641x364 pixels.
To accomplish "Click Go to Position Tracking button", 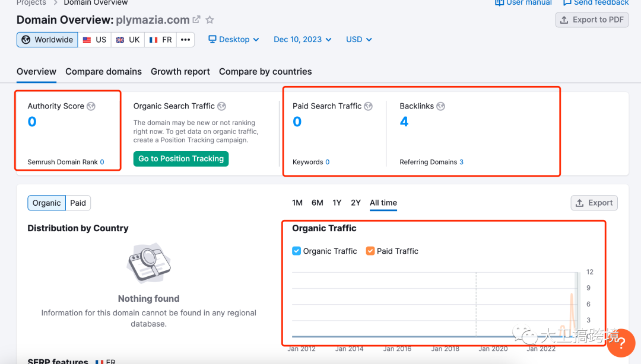I will tap(181, 158).
